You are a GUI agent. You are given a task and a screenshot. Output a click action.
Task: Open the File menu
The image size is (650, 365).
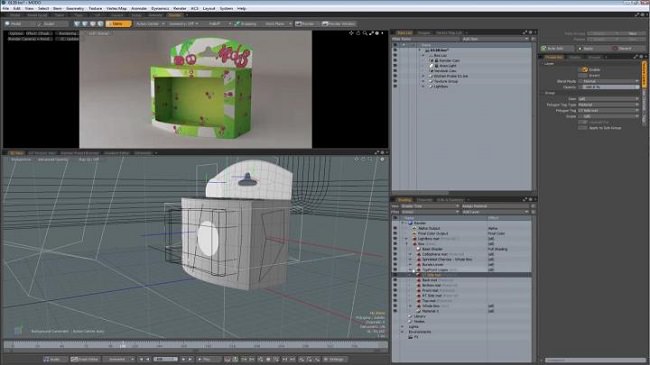pos(6,8)
